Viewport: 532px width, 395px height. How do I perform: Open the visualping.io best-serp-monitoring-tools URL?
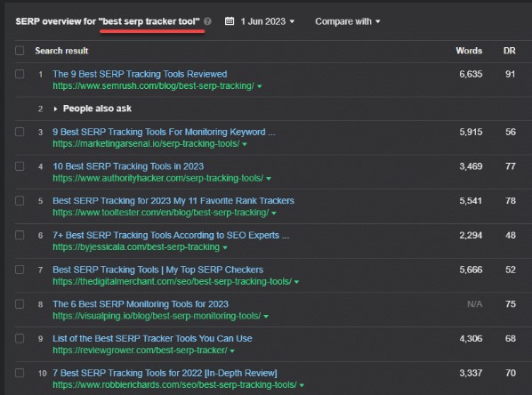157,316
